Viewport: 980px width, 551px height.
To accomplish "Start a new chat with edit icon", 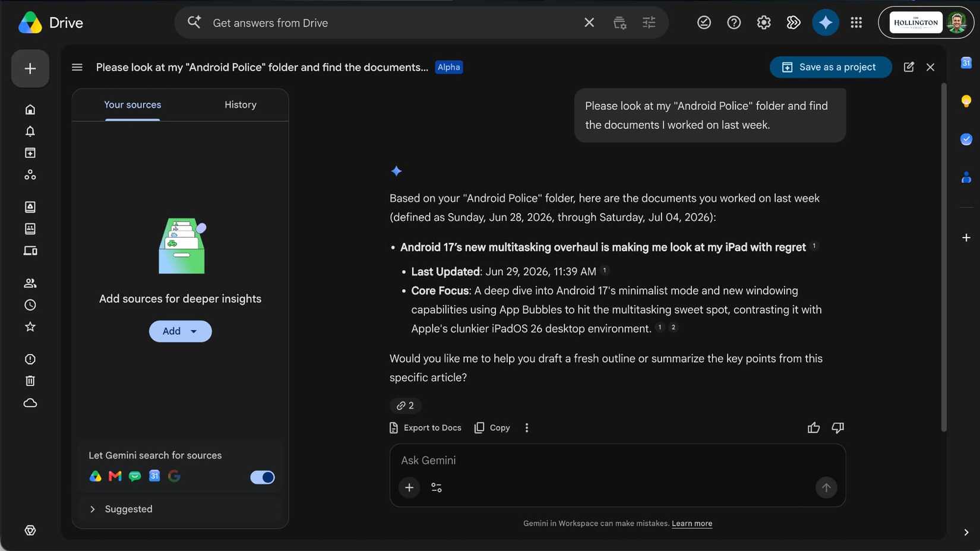I will pos(909,67).
